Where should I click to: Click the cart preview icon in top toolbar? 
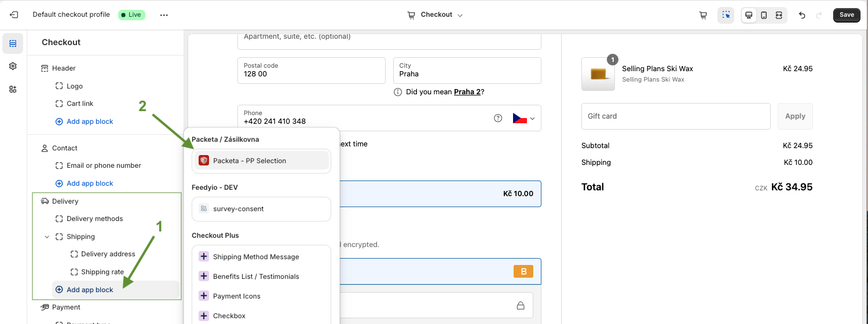point(703,15)
